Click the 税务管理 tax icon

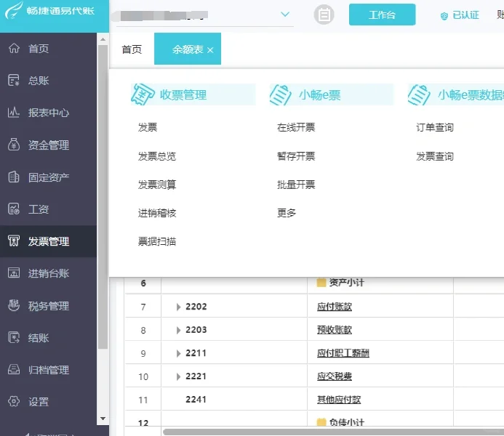point(14,305)
